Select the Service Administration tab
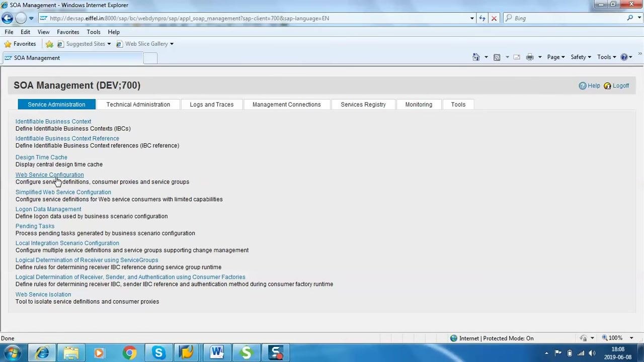The width and height of the screenshot is (644, 362). (x=56, y=104)
